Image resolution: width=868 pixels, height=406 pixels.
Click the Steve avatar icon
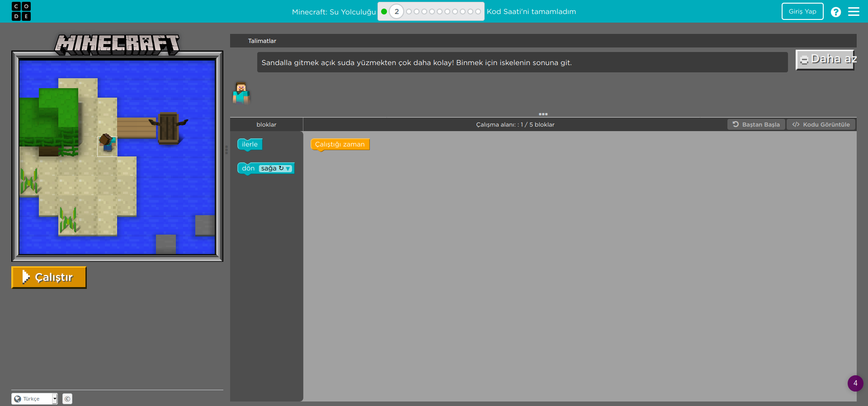click(x=241, y=93)
